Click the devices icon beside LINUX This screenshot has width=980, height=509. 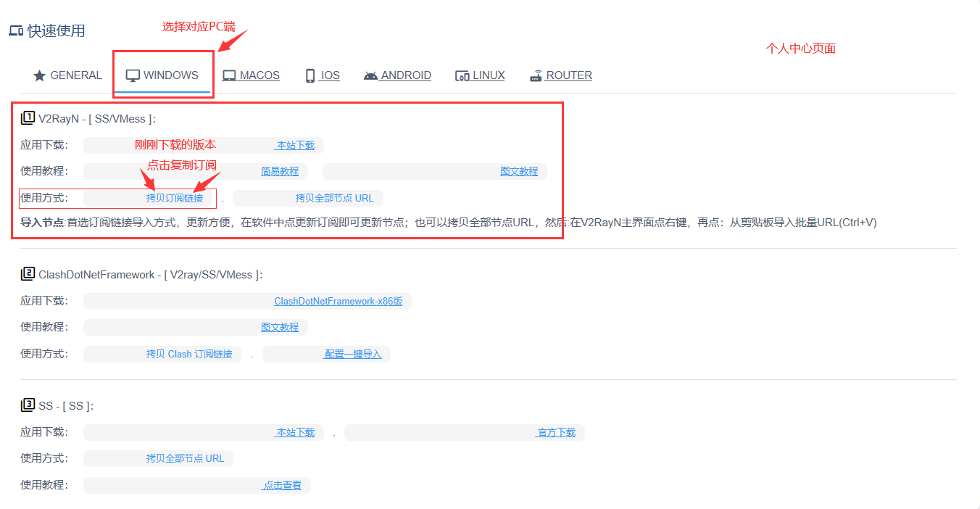462,75
